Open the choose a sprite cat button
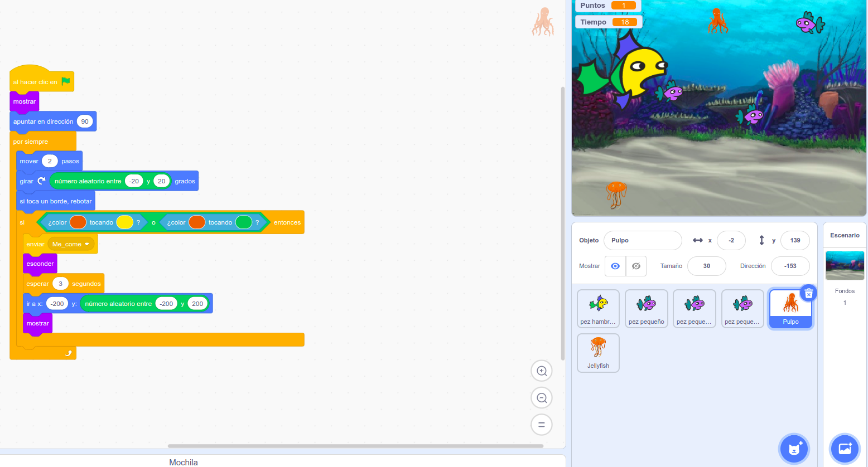Viewport: 868px width, 467px height. click(794, 448)
